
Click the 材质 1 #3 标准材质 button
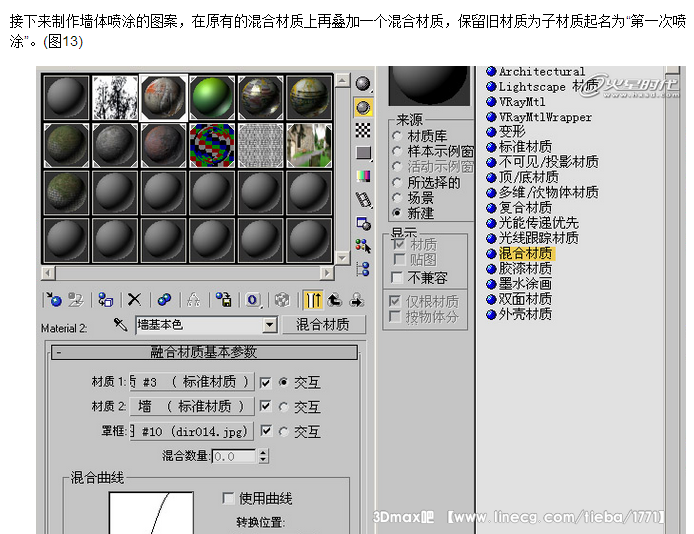coord(192,382)
